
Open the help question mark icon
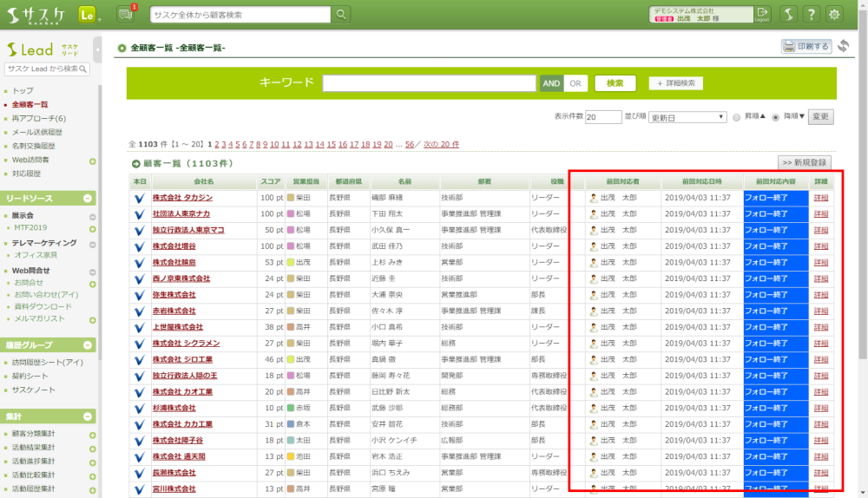811,15
